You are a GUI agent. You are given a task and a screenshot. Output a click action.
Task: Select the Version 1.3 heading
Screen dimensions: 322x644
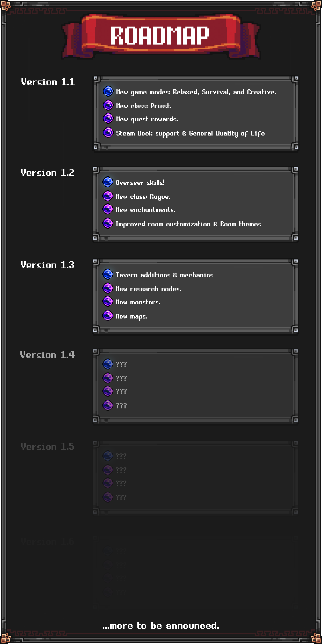point(47,265)
